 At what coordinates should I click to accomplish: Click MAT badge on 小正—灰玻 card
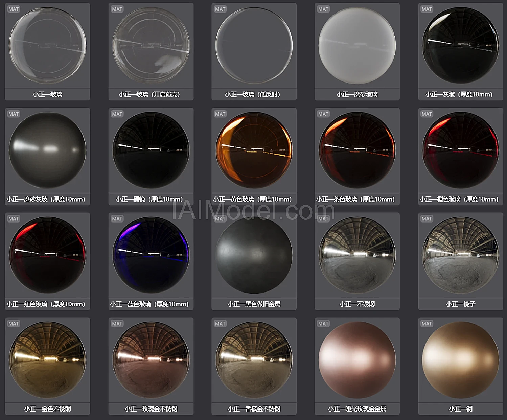(427, 9)
